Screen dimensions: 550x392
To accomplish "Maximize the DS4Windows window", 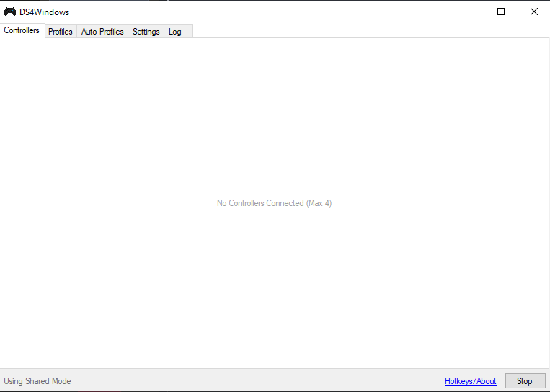I will pos(501,12).
